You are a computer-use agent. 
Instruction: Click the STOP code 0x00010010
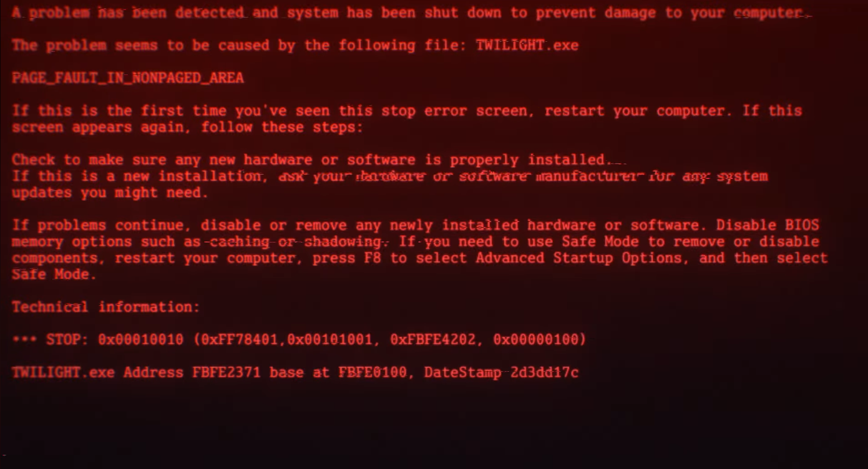pos(141,339)
